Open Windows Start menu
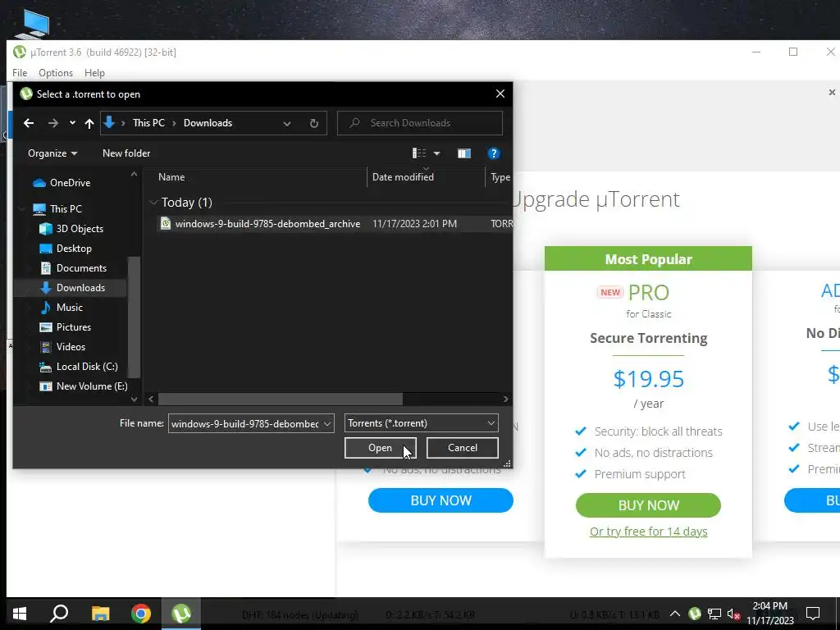 click(x=20, y=614)
